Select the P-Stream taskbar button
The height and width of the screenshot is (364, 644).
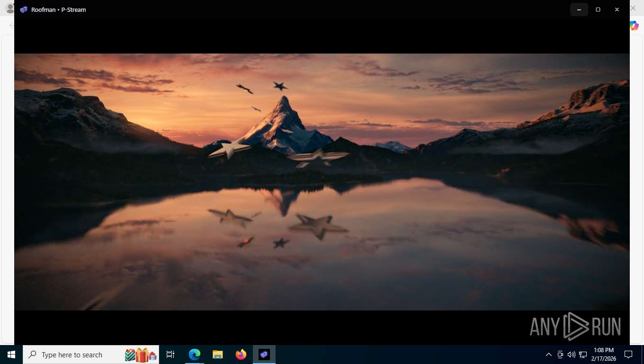tap(264, 355)
